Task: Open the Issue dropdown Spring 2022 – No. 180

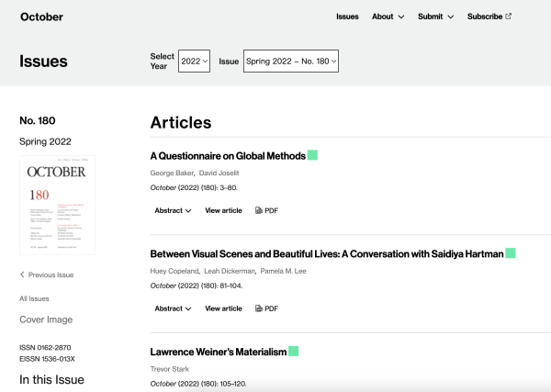Action: pyautogui.click(x=291, y=62)
